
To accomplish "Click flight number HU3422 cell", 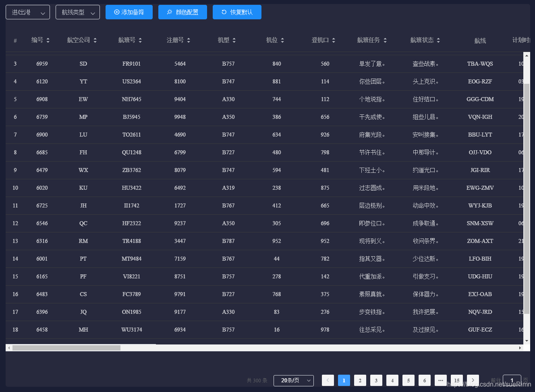I will pos(132,188).
